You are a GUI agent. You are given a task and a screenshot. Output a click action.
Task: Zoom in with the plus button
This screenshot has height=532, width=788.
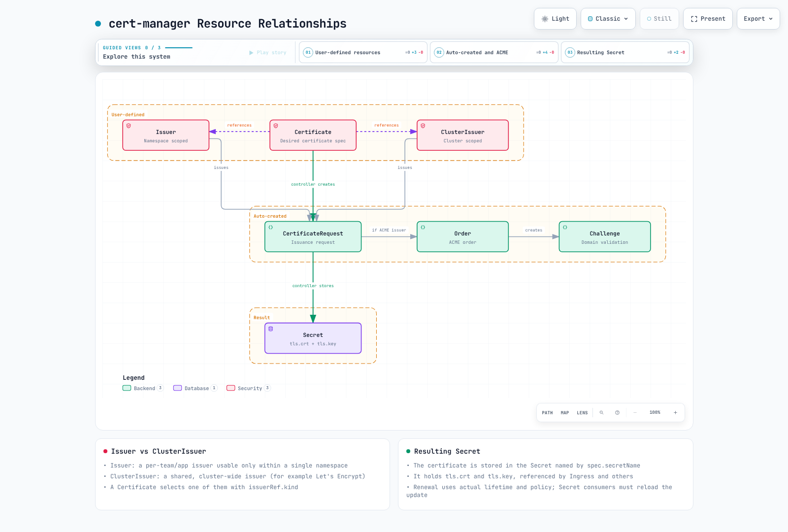click(x=675, y=413)
